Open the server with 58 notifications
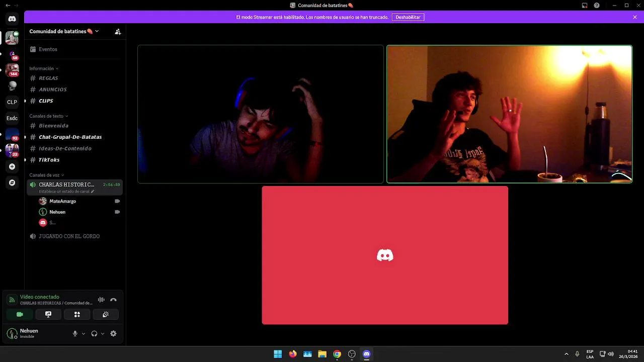This screenshot has height=362, width=644. coord(12,54)
